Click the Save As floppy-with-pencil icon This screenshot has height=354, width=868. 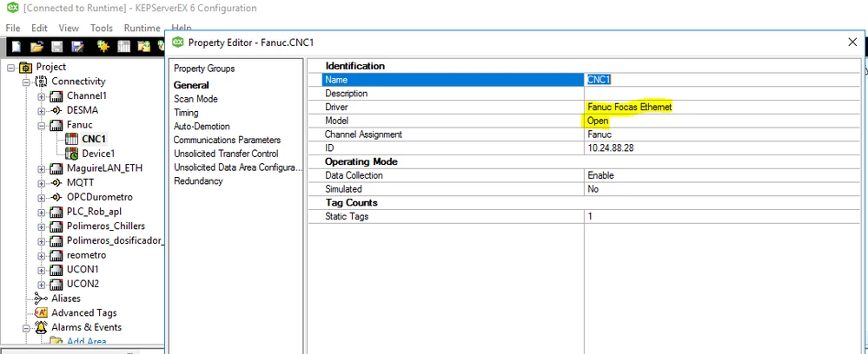click(x=77, y=47)
